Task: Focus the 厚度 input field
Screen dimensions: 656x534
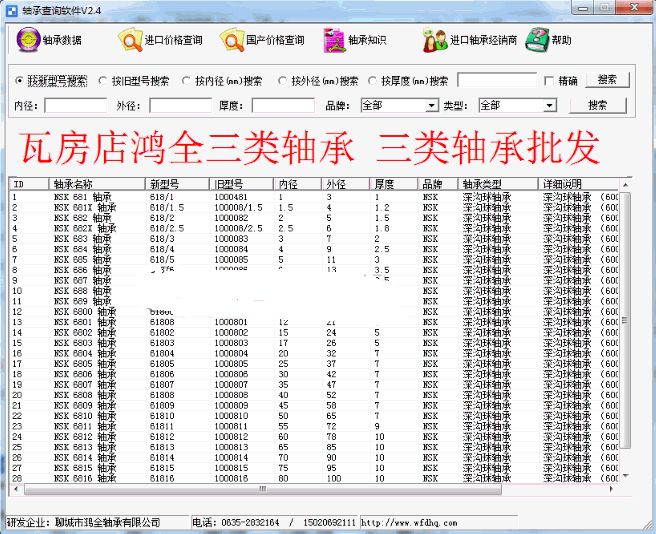Action: tap(283, 105)
